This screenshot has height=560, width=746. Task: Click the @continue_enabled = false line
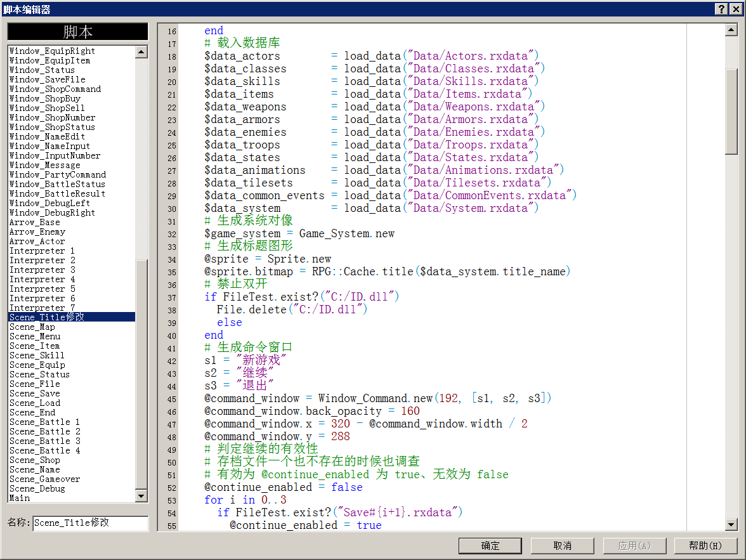pyautogui.click(x=283, y=487)
